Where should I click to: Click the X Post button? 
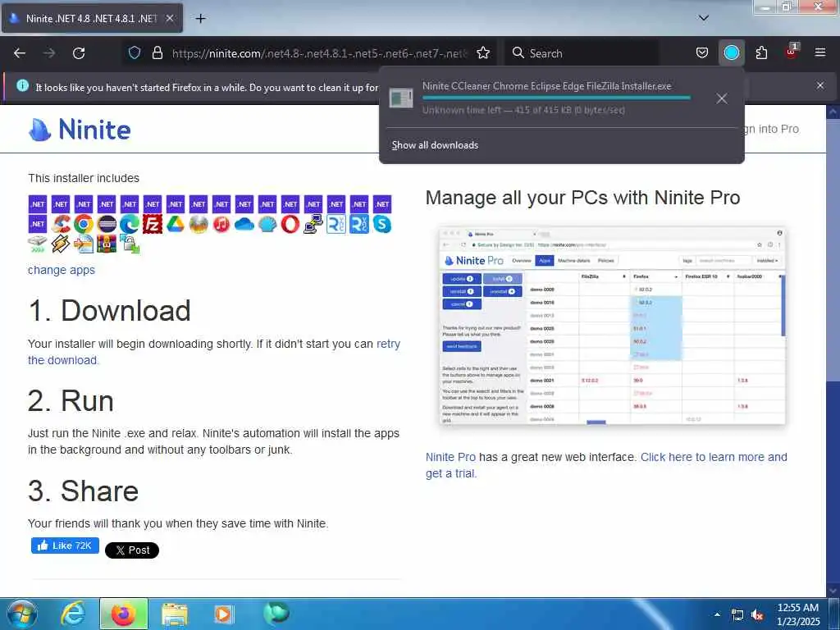[x=132, y=550]
